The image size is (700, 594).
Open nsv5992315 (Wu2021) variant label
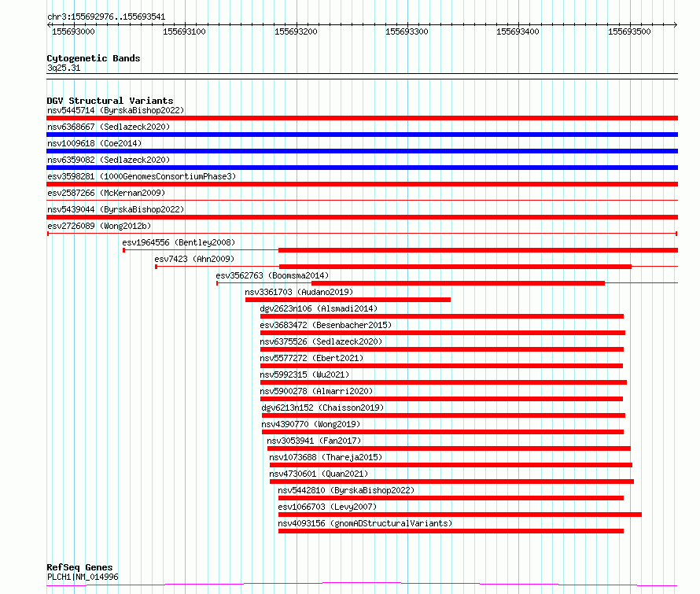(x=304, y=374)
